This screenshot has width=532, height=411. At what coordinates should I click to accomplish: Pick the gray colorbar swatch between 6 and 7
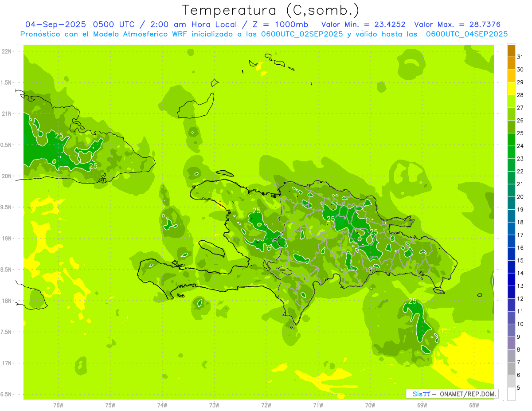pos(511,368)
